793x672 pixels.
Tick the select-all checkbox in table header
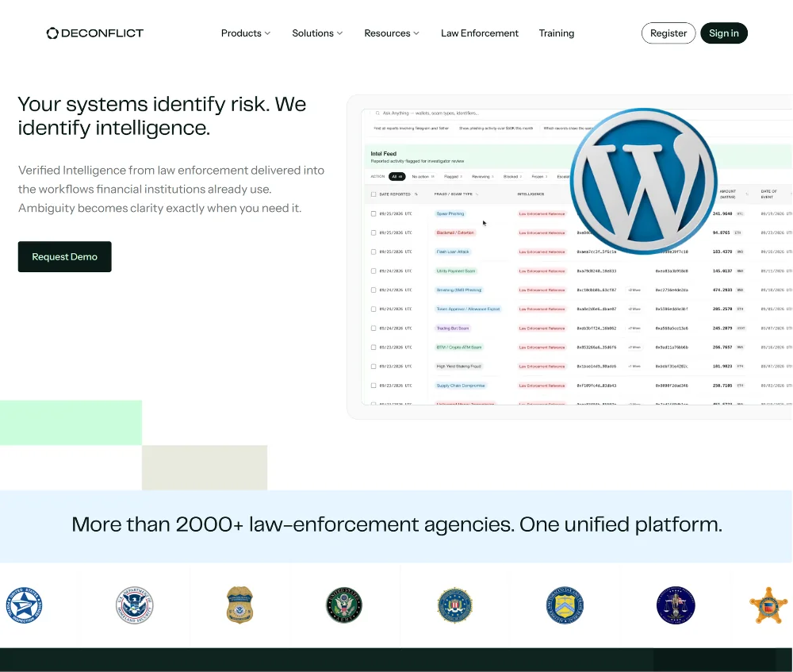pyautogui.click(x=374, y=194)
